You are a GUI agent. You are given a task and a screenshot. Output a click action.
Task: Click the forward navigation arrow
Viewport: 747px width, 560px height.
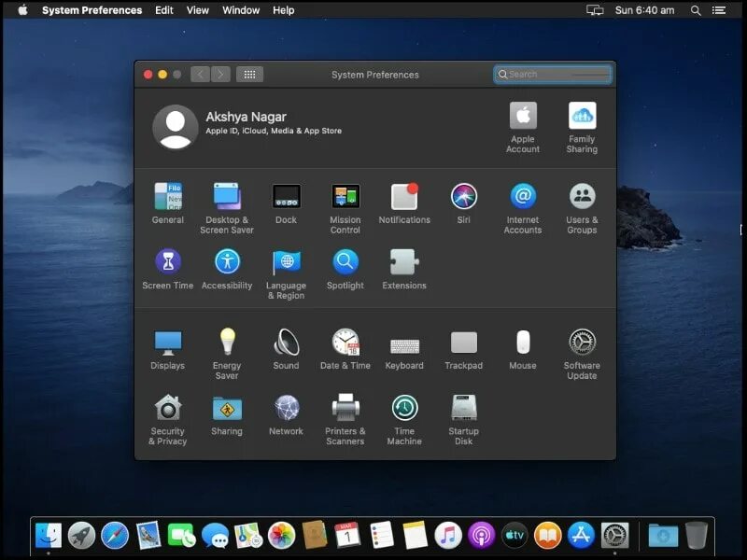click(220, 75)
